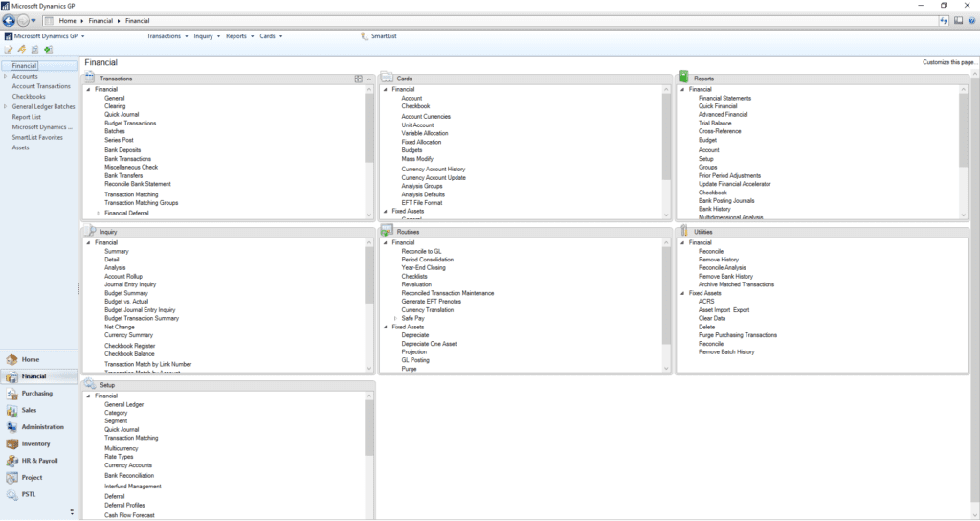Click the Utilities panel tools icon
The image size is (980, 521).
[x=684, y=230]
